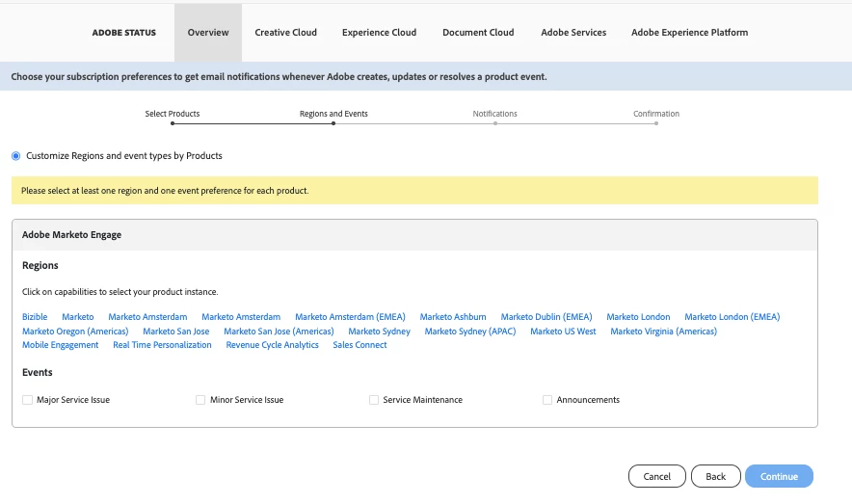Go Back to the previous step
This screenshot has width=852, height=504.
point(715,476)
